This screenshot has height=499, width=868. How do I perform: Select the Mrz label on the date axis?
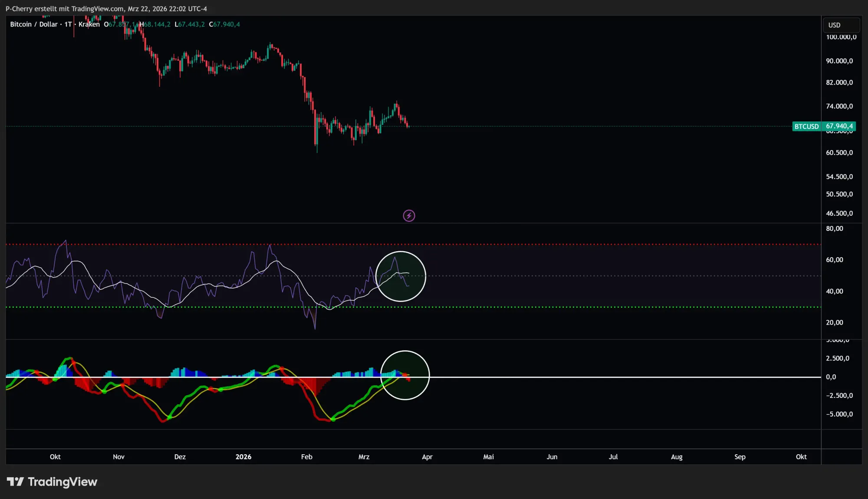(x=364, y=457)
